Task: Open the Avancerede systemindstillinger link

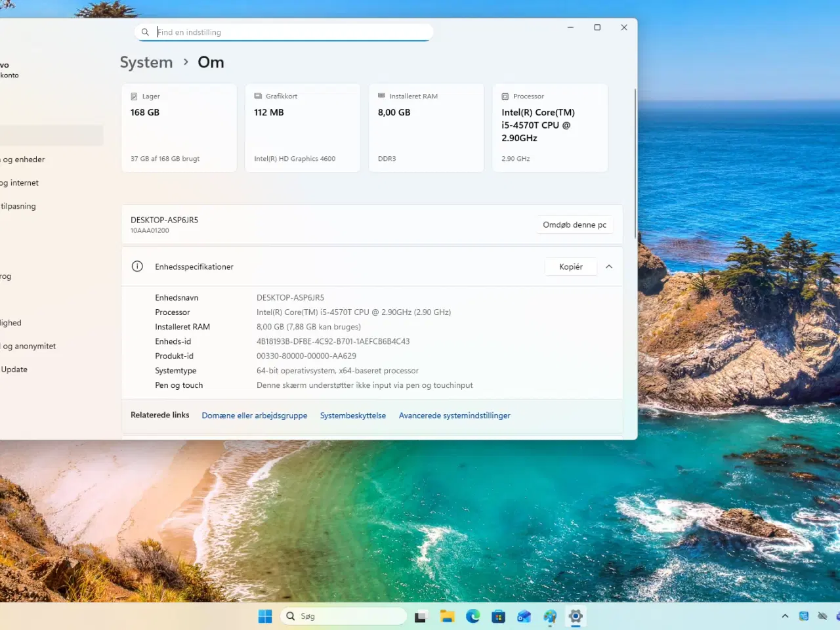Action: [454, 415]
